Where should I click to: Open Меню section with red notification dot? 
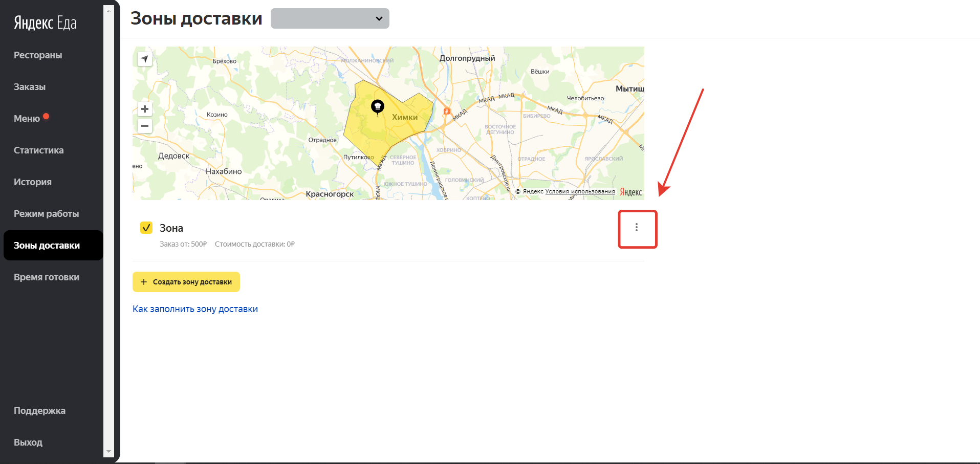pos(27,119)
